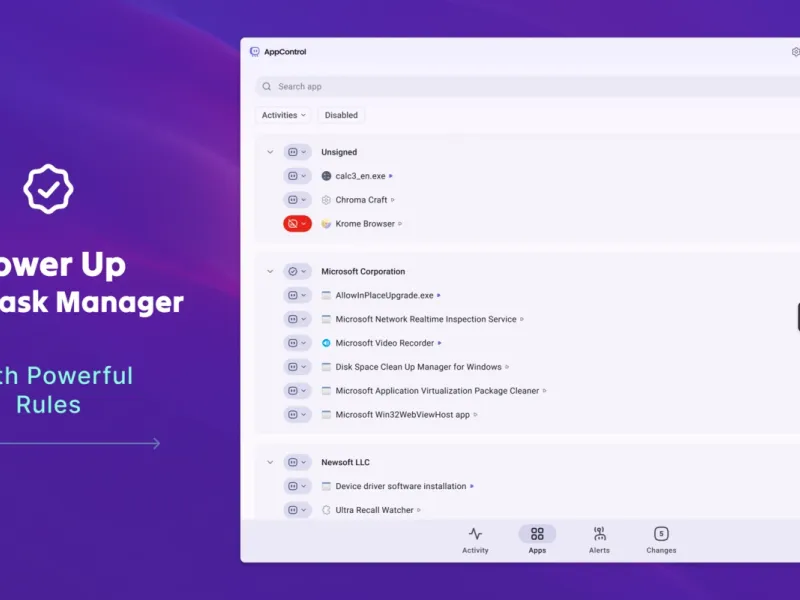The width and height of the screenshot is (800, 600).
Task: Select the Krome Browser row text
Action: pos(365,223)
